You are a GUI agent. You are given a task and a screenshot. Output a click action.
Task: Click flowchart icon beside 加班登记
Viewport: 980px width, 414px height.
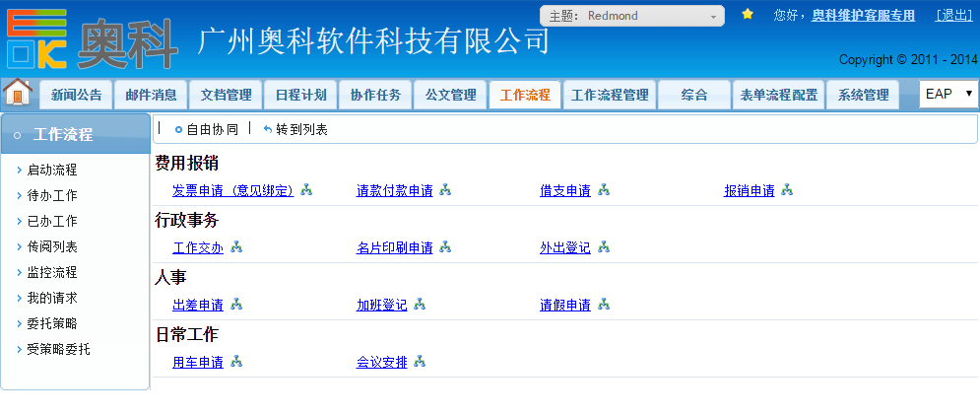point(420,306)
